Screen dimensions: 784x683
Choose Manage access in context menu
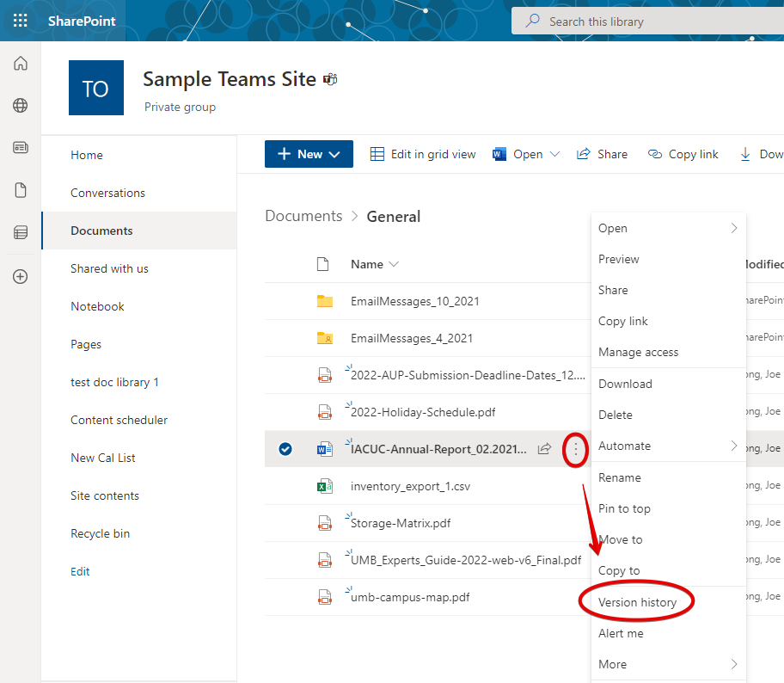(638, 352)
